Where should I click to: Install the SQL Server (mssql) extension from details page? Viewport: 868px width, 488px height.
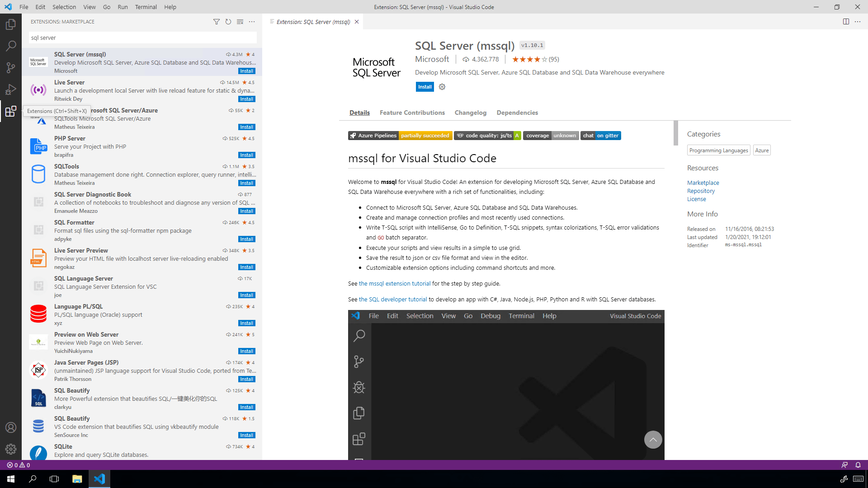pyautogui.click(x=425, y=87)
